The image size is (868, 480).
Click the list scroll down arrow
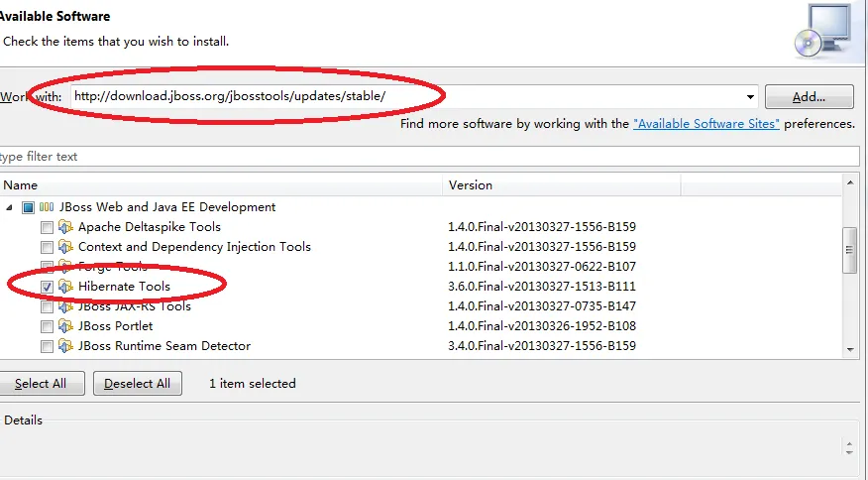point(850,350)
